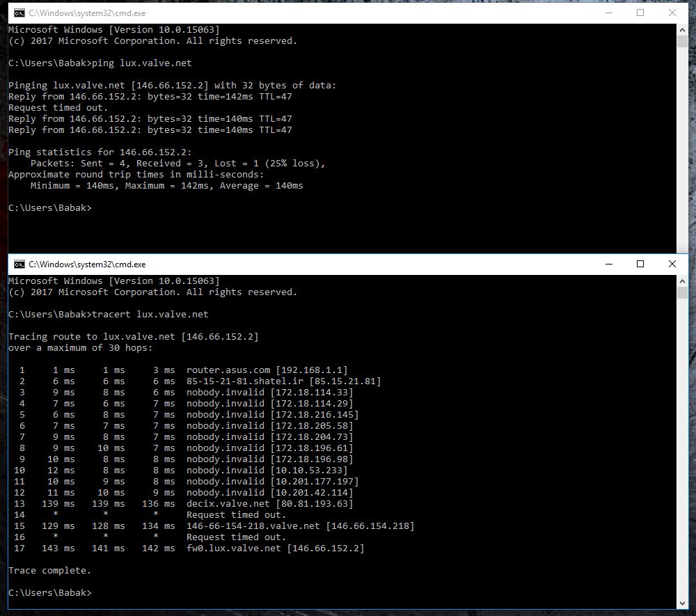696x616 pixels.
Task: Close the tracert command prompt window
Action: coord(672,264)
